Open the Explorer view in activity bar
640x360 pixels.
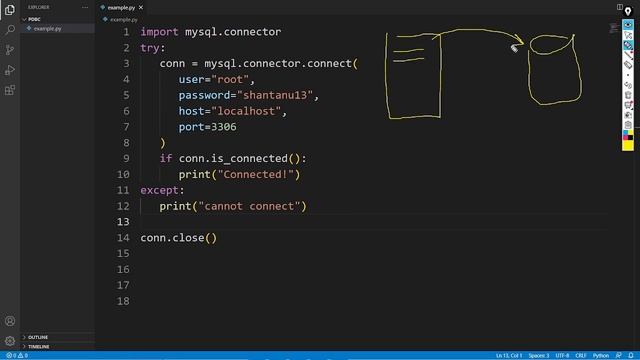coord(10,9)
